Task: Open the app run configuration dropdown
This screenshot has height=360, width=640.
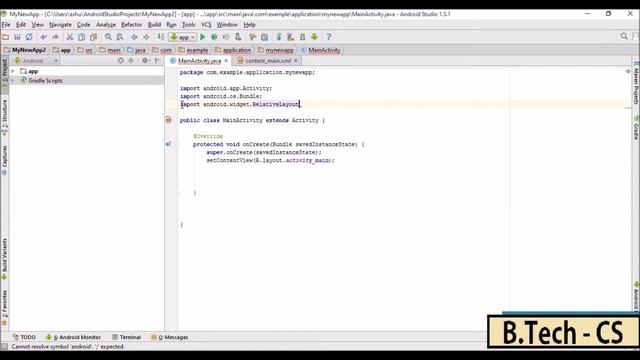Action: click(x=183, y=37)
